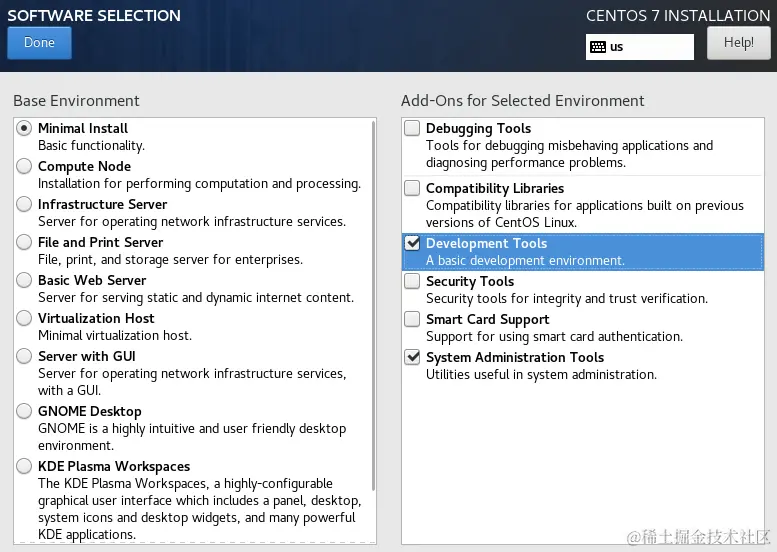Open the us keyboard layout selector

click(639, 47)
